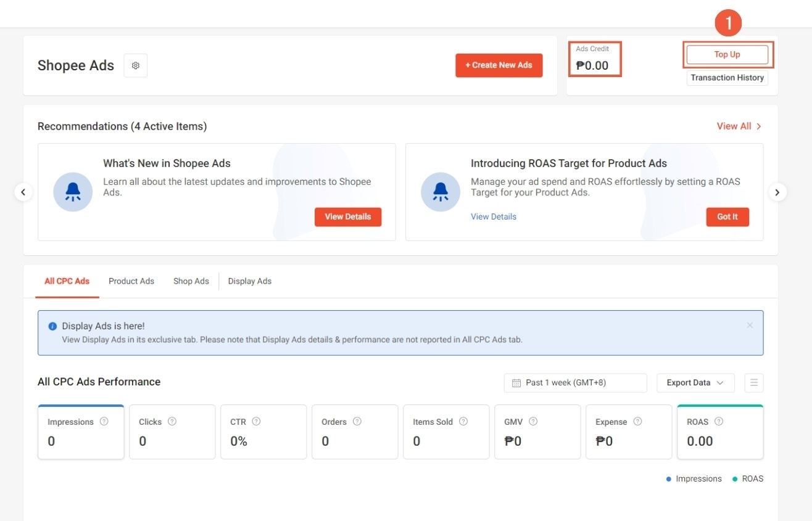The width and height of the screenshot is (812, 521).
Task: Click the Recommendations (4 Active Items) heading
Action: click(x=122, y=126)
